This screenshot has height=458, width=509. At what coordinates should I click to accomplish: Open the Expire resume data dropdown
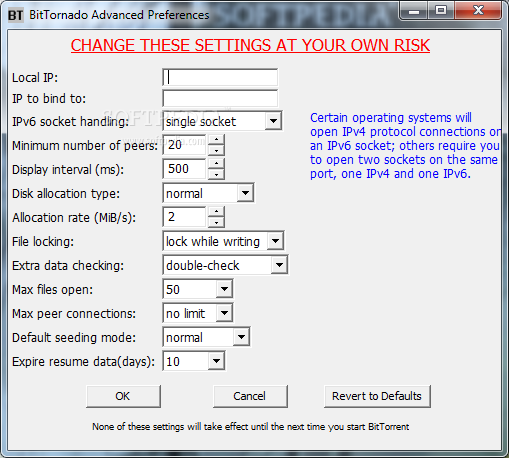pos(216,361)
